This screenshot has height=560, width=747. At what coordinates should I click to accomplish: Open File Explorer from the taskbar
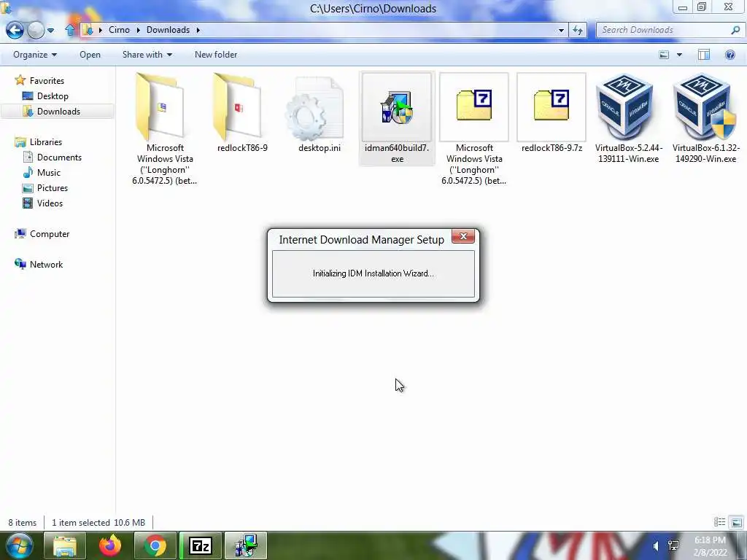pos(65,545)
